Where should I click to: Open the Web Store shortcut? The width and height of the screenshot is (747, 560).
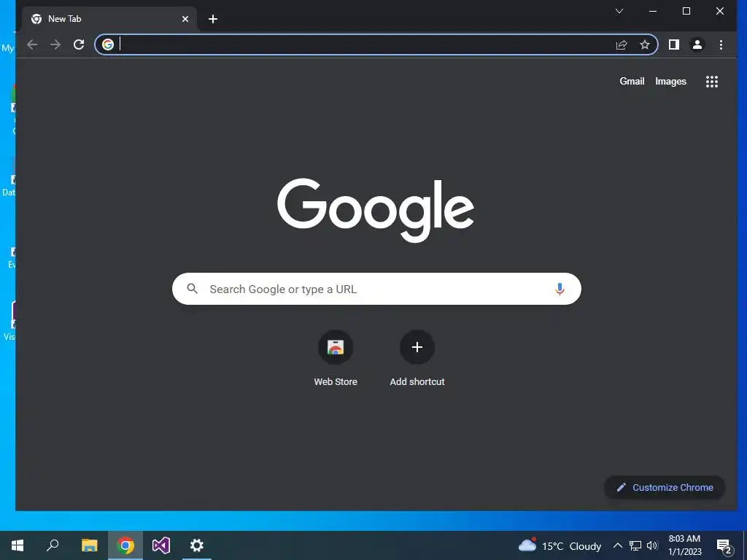[x=336, y=359]
